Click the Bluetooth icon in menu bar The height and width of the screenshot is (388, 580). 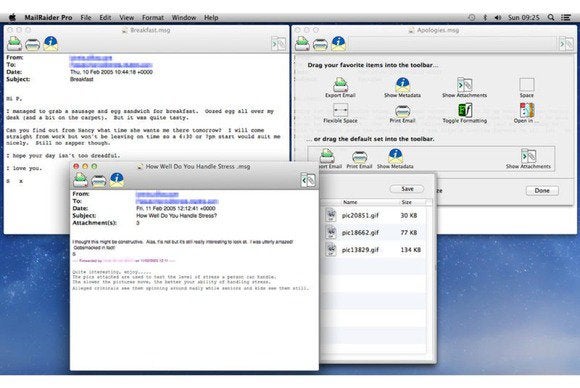[x=485, y=17]
